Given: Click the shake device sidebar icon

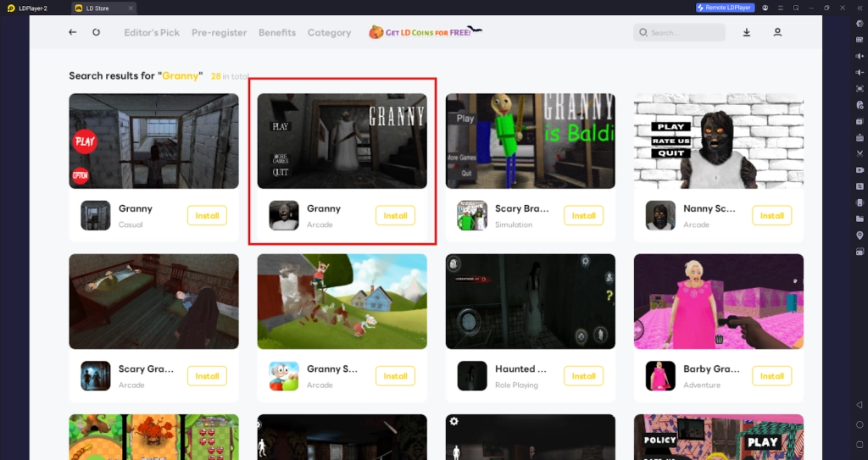Looking at the screenshot, I should click(x=860, y=202).
